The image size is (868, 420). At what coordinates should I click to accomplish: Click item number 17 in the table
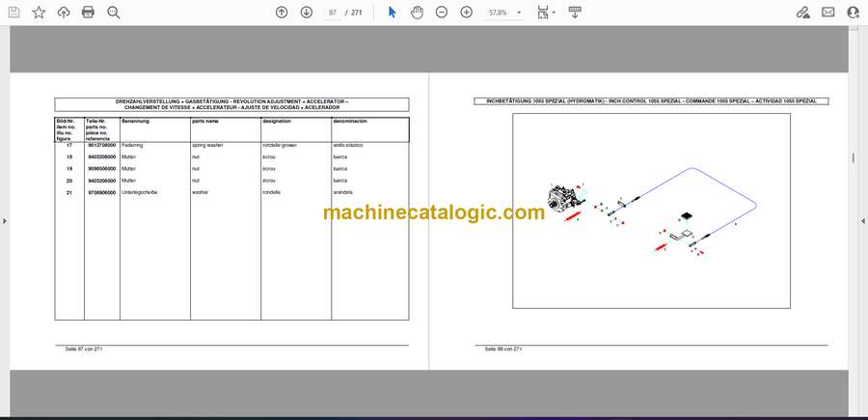tap(68, 145)
